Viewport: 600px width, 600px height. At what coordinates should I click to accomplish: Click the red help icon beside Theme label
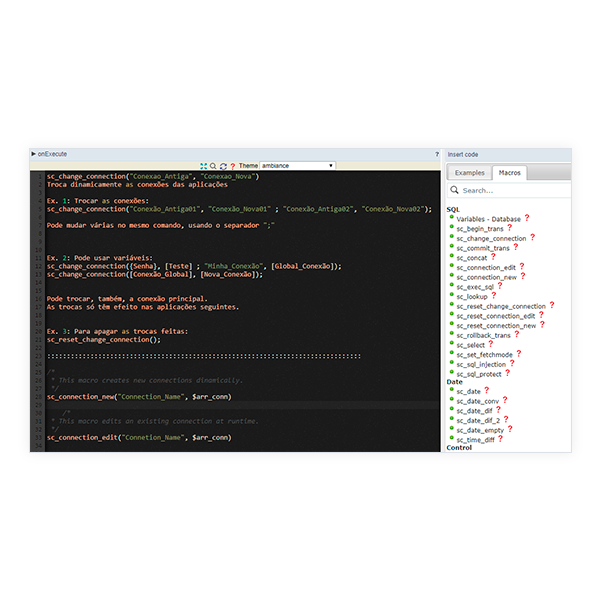coord(232,165)
